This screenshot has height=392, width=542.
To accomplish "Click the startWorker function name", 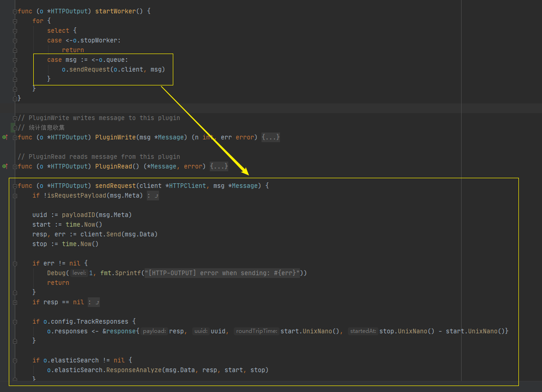I will [x=116, y=11].
